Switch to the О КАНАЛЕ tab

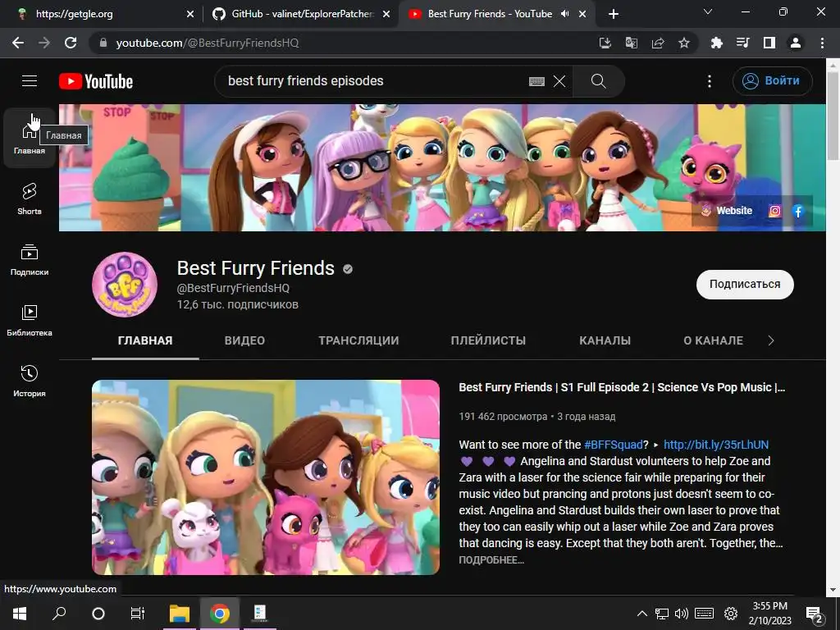713,340
